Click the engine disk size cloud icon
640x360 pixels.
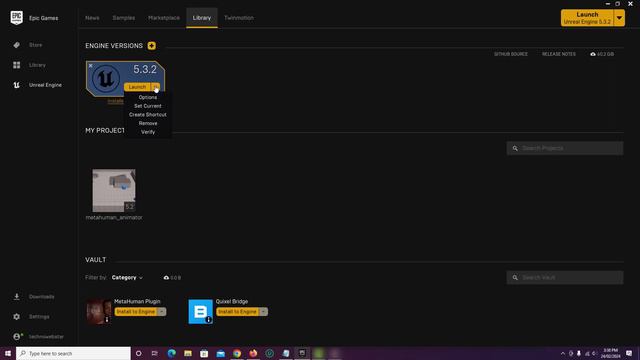click(593, 54)
